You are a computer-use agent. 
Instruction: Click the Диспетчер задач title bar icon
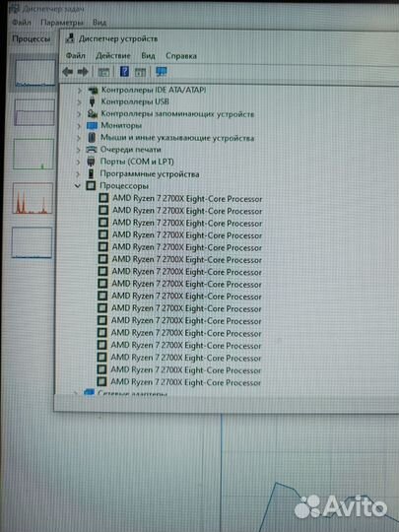click(14, 9)
